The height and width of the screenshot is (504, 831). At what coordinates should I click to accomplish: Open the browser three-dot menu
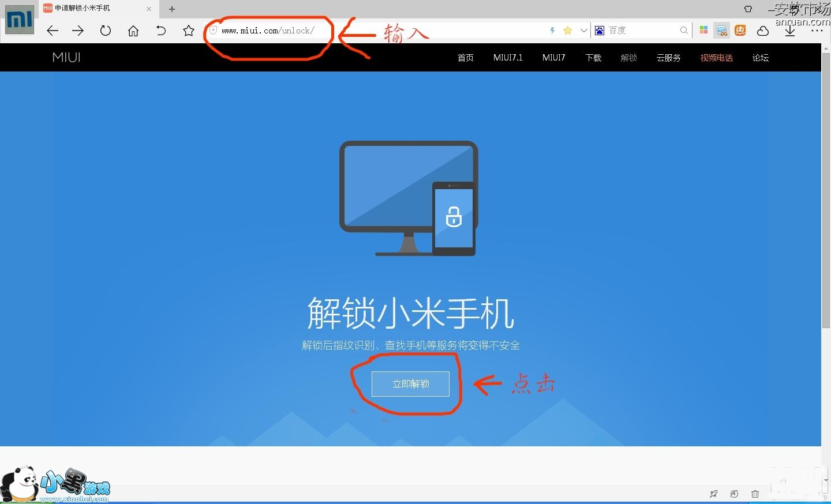coord(817,31)
